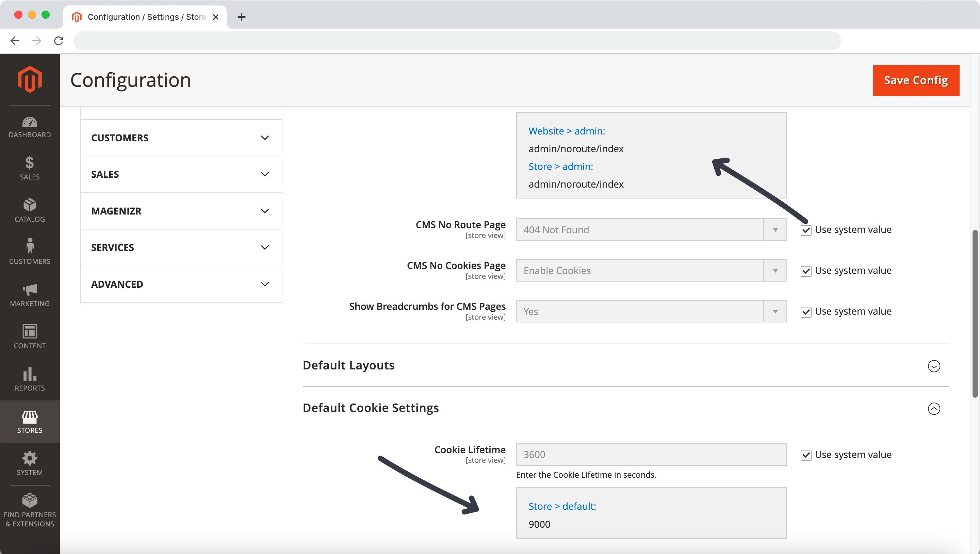Click the Customers icon in sidebar
The image size is (980, 554).
tap(30, 252)
